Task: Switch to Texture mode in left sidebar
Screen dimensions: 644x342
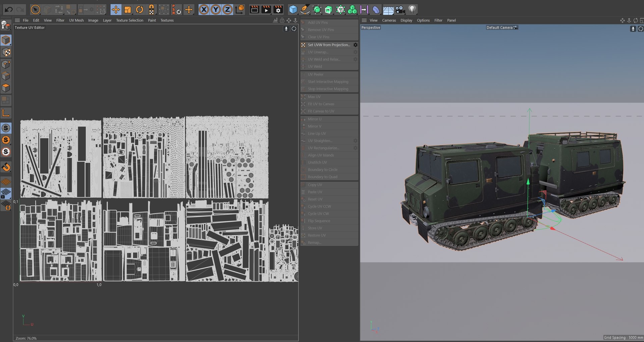Action: 6,52
